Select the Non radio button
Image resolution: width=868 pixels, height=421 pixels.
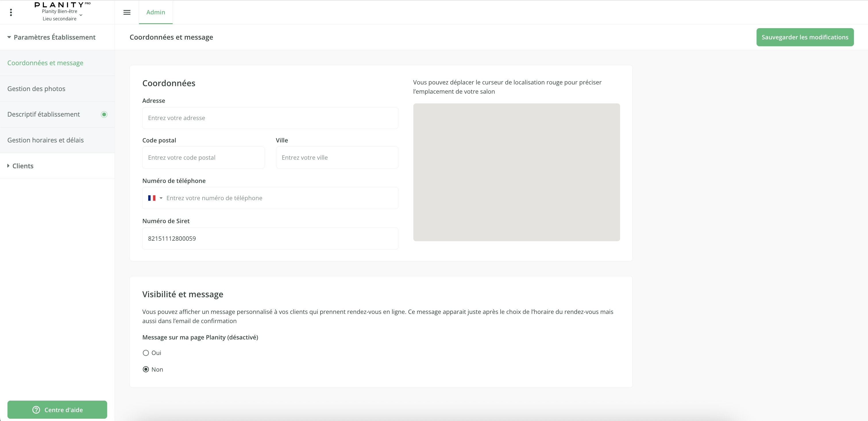coord(146,370)
